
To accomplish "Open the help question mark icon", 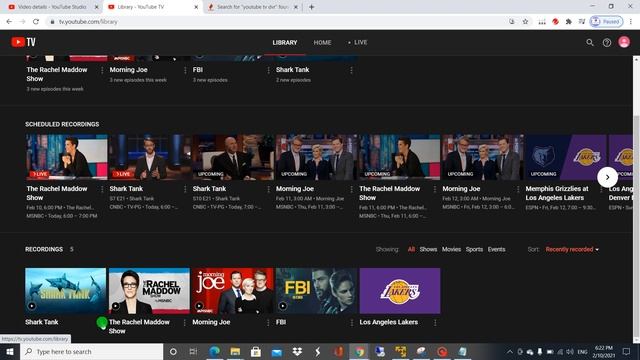I will (607, 42).
